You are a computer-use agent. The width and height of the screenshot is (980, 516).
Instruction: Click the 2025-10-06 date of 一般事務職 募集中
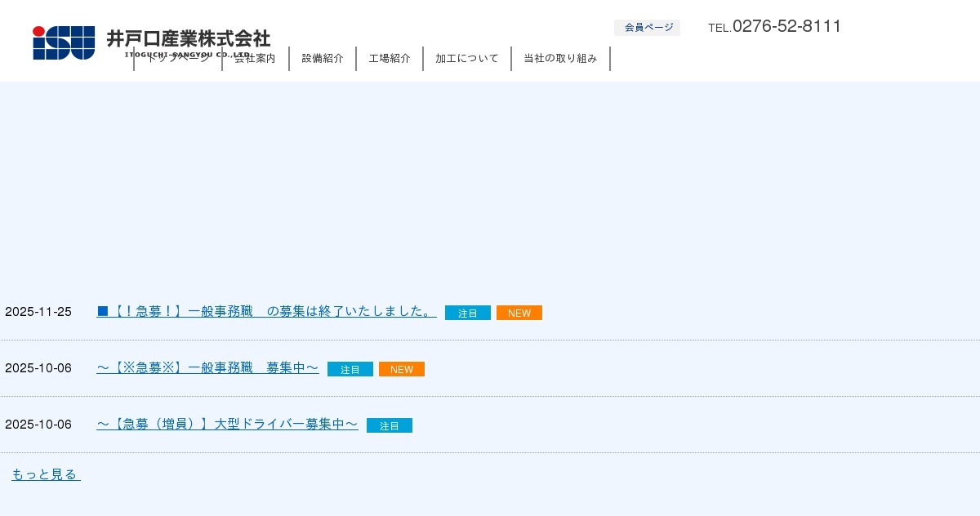click(x=38, y=368)
